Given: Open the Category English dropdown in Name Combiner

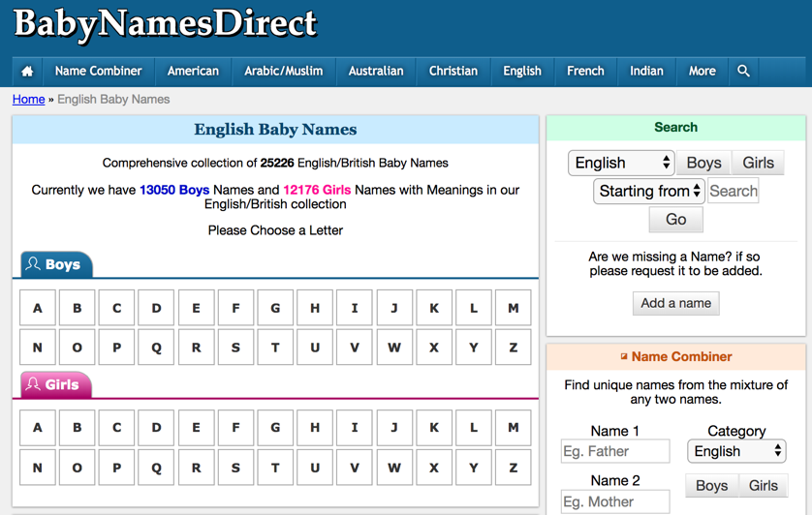Looking at the screenshot, I should [736, 451].
